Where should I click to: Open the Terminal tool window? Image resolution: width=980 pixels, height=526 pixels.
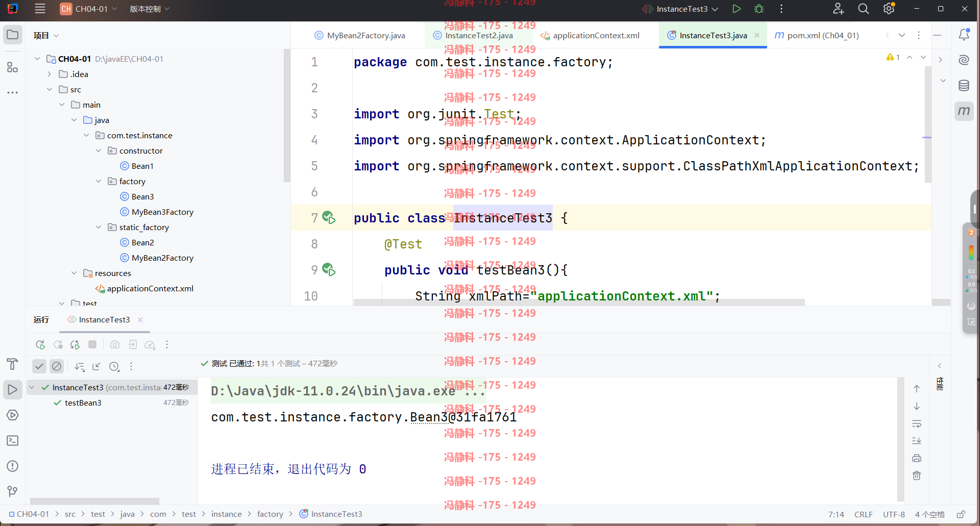[x=13, y=440]
